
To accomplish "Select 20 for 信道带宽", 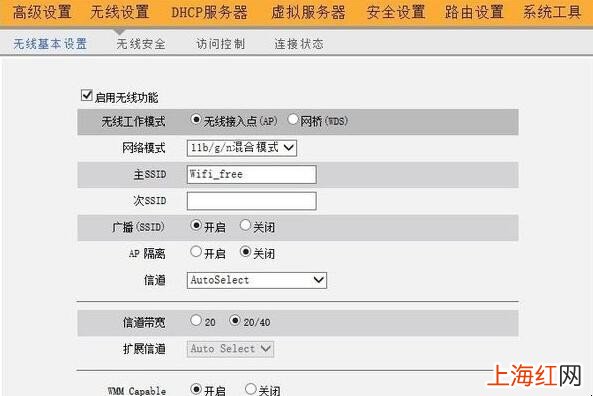I will point(196,320).
